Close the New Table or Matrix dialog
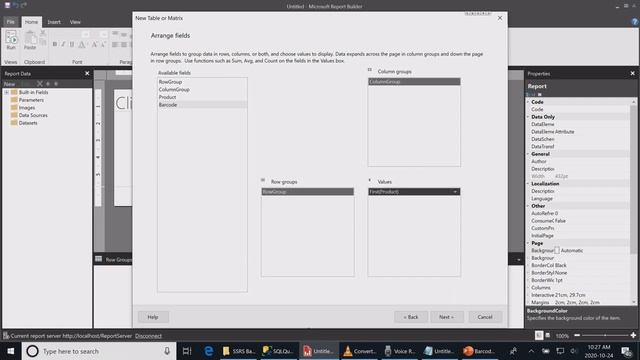The height and width of the screenshot is (360, 640). [500, 18]
